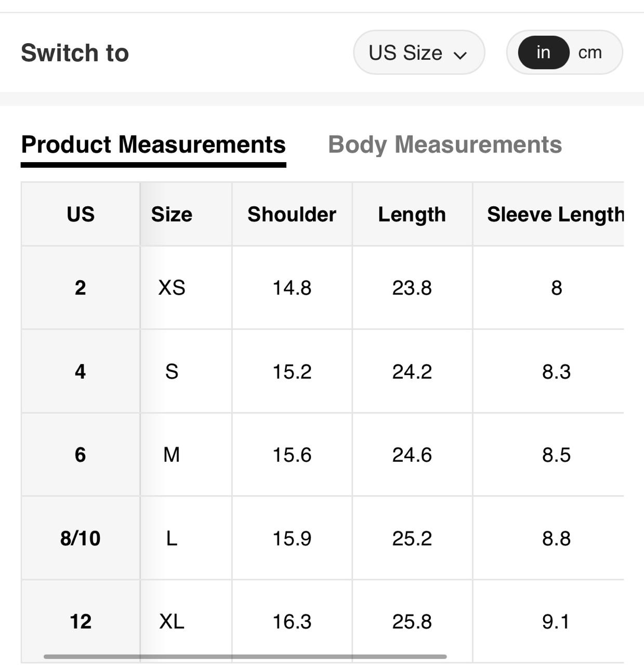Open the Body Measurements tab

[445, 144]
